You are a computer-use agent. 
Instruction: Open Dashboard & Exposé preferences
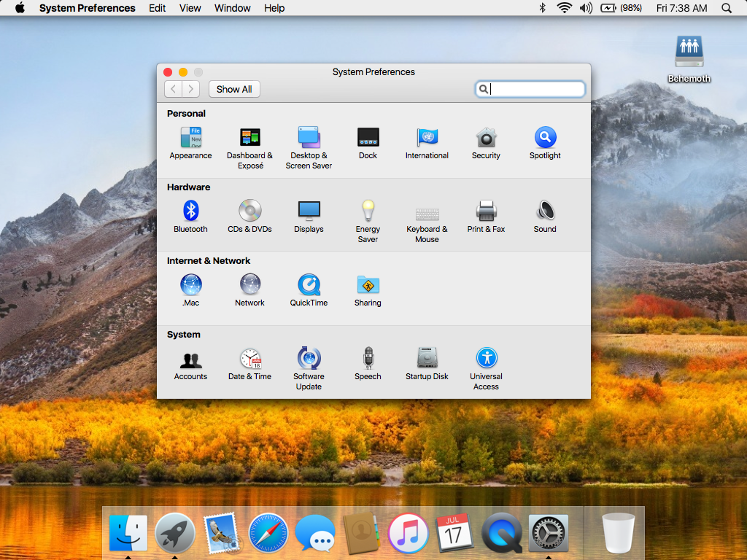tap(249, 138)
